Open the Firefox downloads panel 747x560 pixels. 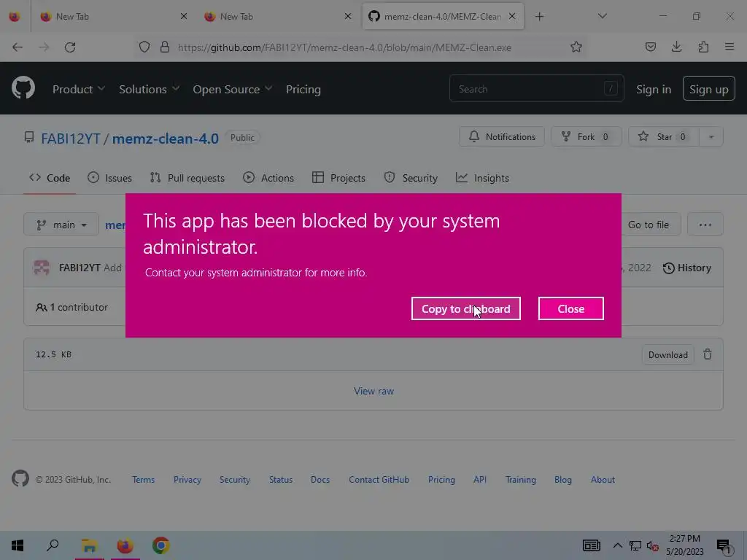(x=676, y=47)
